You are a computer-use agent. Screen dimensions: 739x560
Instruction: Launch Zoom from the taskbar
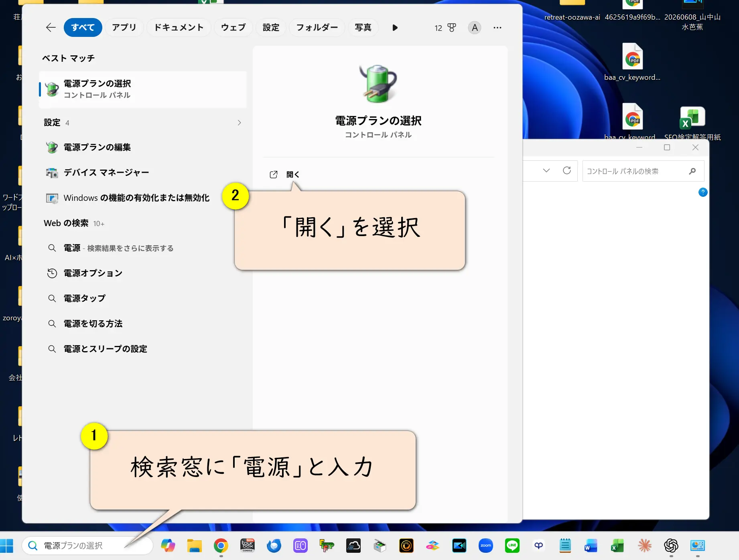485,546
